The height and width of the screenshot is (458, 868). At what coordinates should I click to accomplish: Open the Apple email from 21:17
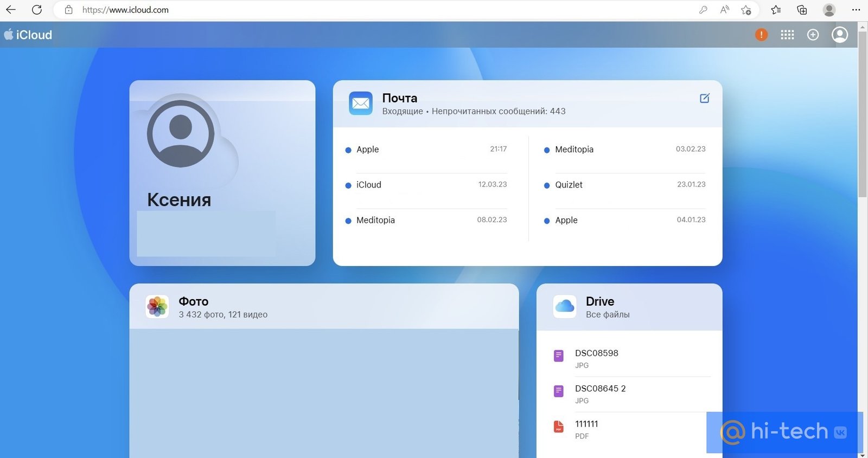[x=426, y=149]
